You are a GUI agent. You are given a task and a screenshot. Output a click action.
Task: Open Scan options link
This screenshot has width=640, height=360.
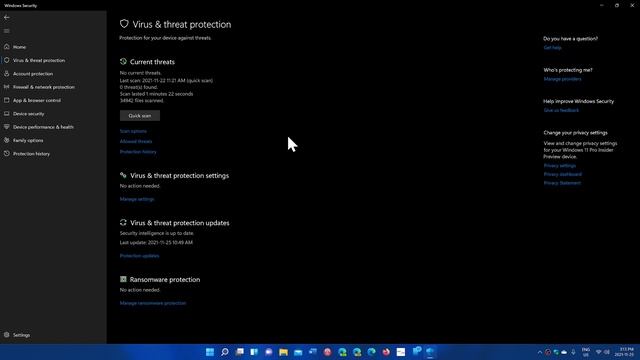pyautogui.click(x=133, y=131)
